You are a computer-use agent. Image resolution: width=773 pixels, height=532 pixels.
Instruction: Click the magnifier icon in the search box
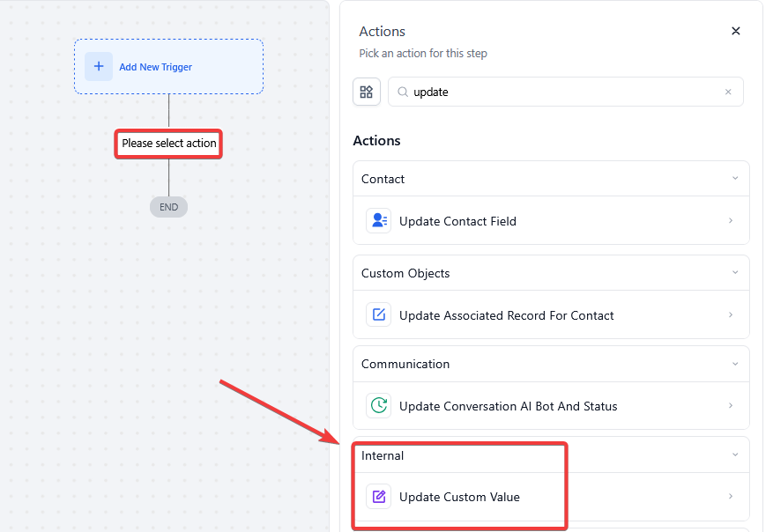[403, 92]
